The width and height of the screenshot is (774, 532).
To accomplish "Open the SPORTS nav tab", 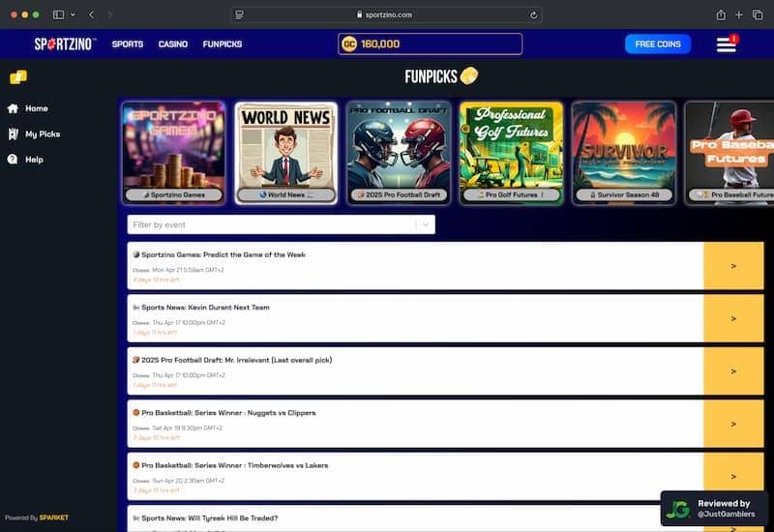I will [128, 44].
